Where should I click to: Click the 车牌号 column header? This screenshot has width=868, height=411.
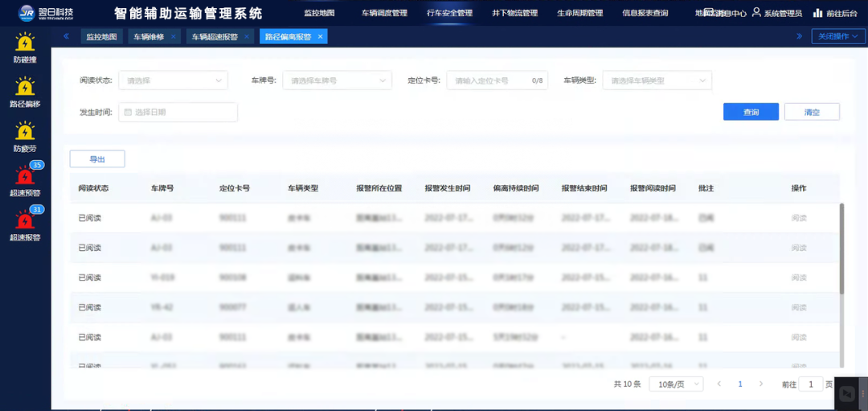pyautogui.click(x=162, y=188)
